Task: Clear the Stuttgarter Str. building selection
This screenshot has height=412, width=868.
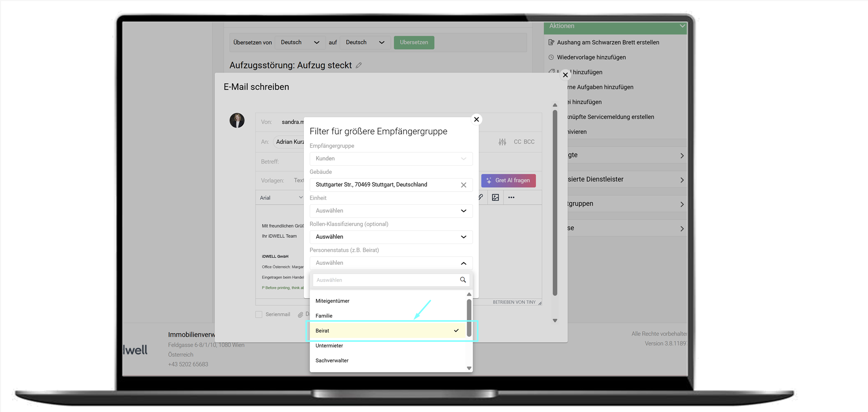Action: tap(464, 185)
